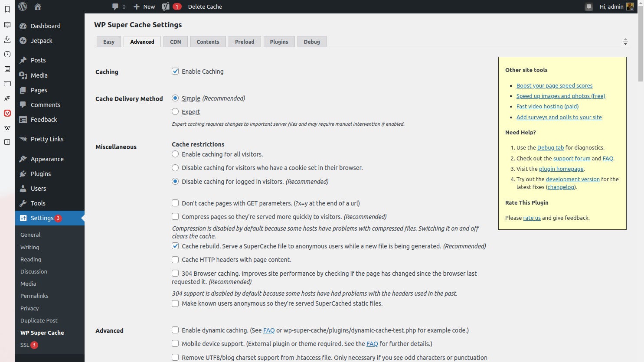The width and height of the screenshot is (644, 362).
Task: Check Make known users anonymous
Action: [x=175, y=303]
